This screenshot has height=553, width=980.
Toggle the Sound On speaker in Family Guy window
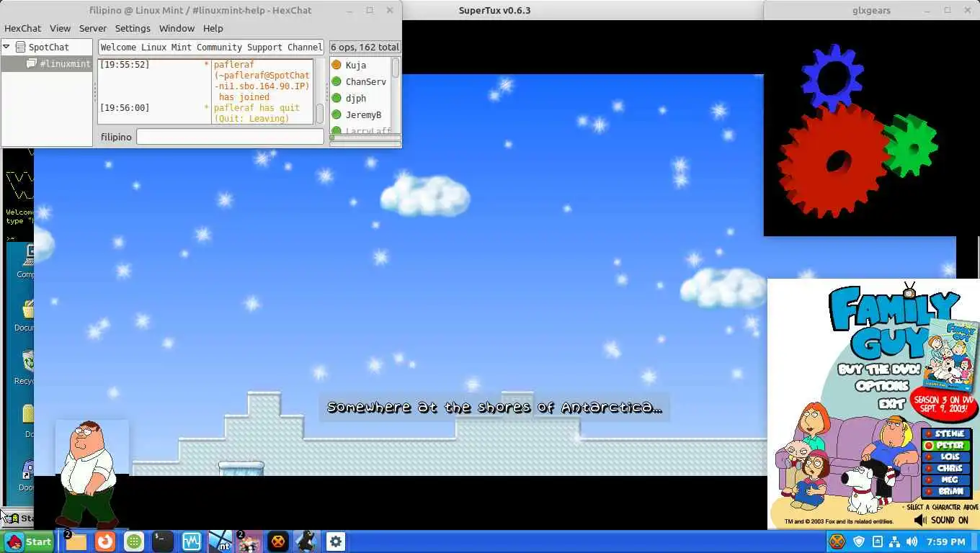pyautogui.click(x=941, y=520)
